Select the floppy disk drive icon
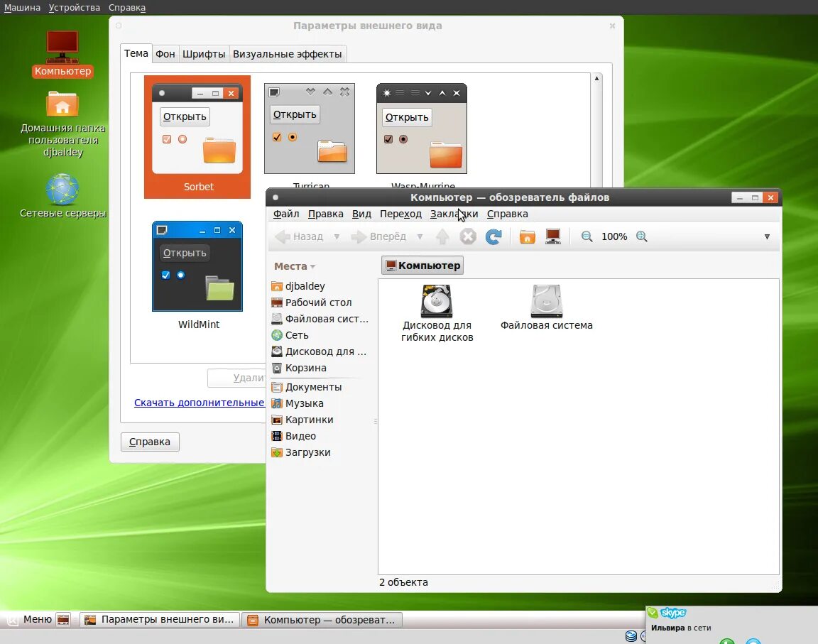 coord(437,301)
